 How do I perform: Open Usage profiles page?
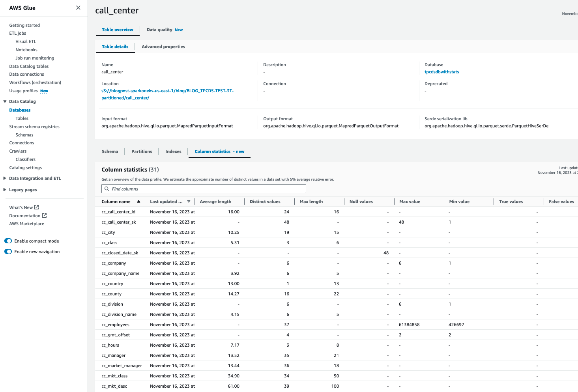[x=23, y=91]
